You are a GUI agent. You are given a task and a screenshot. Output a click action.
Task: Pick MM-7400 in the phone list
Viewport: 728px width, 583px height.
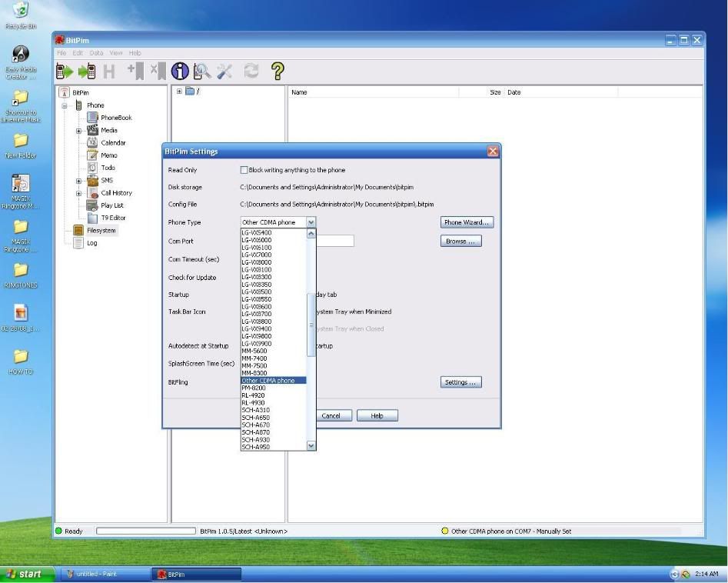(x=274, y=358)
